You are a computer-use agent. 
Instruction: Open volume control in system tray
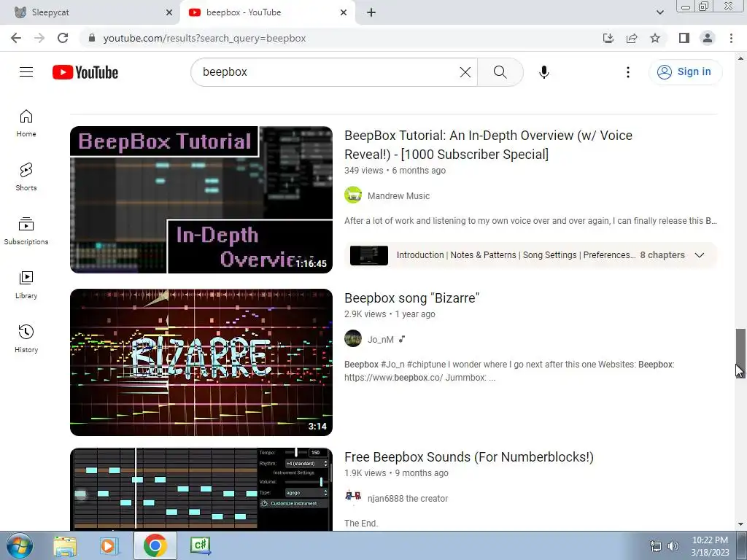coord(673,546)
